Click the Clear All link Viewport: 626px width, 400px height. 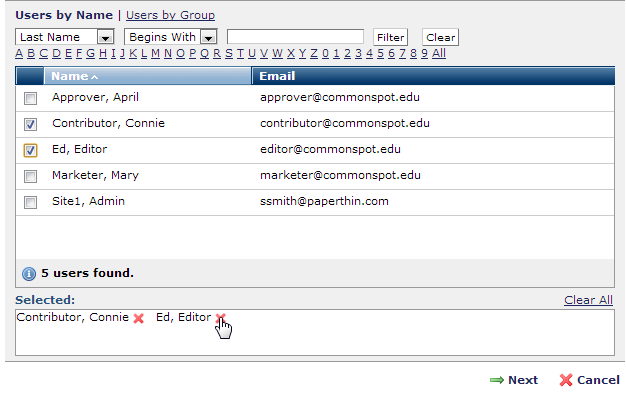tap(588, 300)
